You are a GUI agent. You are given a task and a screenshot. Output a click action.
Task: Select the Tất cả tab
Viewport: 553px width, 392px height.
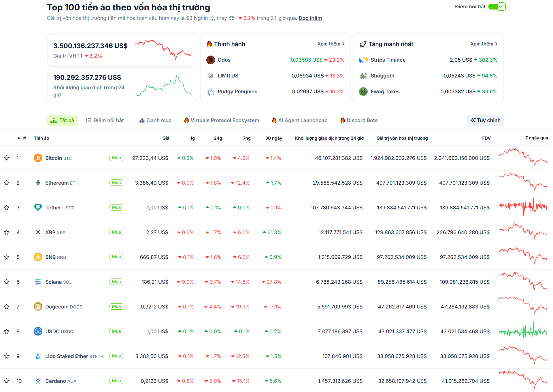click(x=62, y=120)
